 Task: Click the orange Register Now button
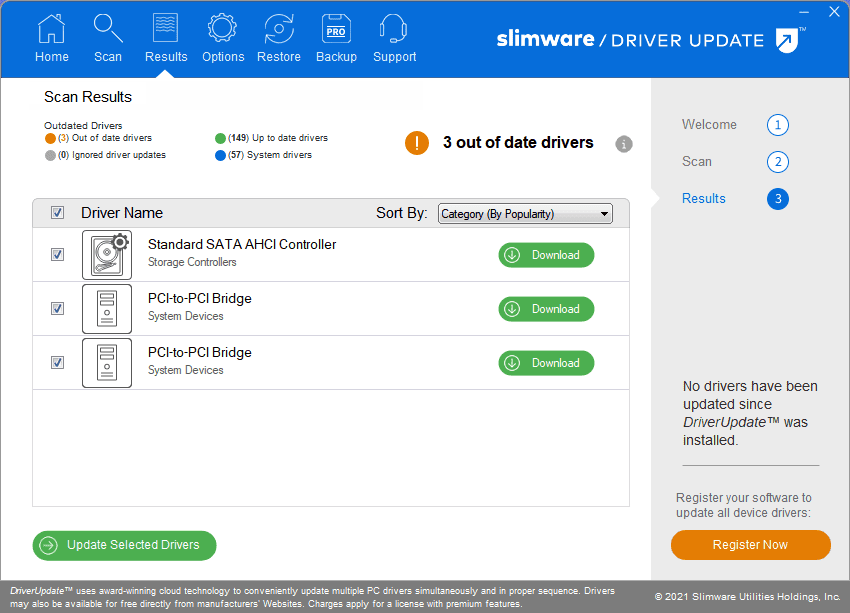point(750,545)
